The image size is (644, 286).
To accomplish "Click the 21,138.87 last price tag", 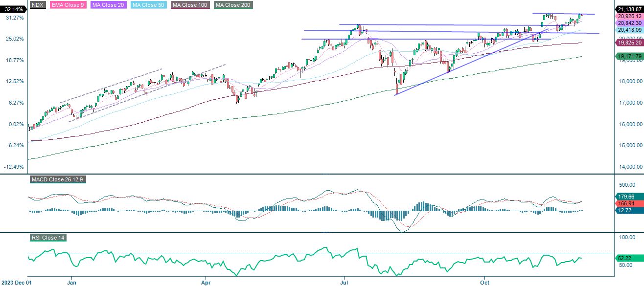I will coord(629,8).
